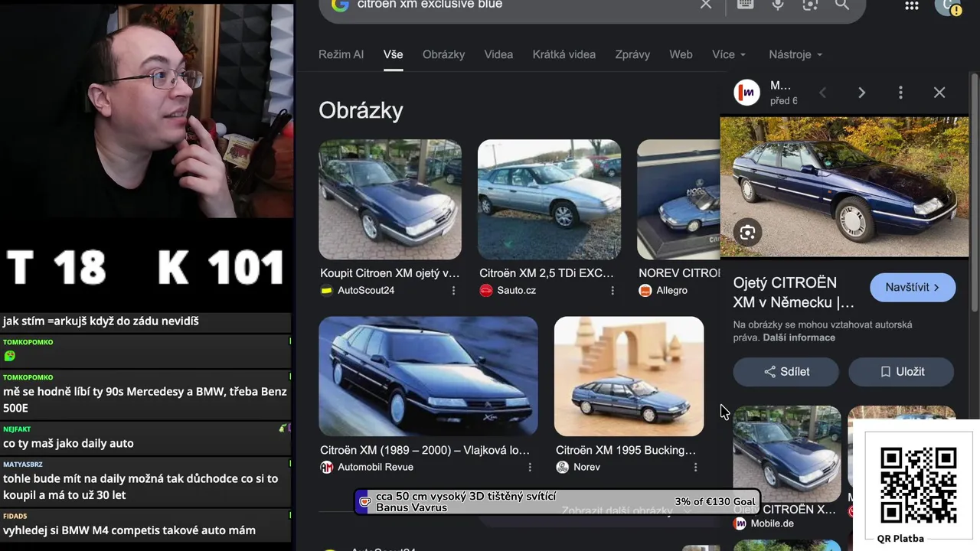Switch to Videa tab
This screenshot has width=980, height=551.
pyautogui.click(x=498, y=54)
